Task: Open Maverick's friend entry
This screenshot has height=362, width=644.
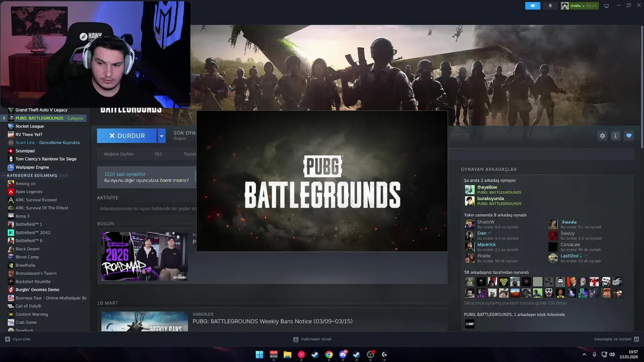Action: [x=492, y=247]
